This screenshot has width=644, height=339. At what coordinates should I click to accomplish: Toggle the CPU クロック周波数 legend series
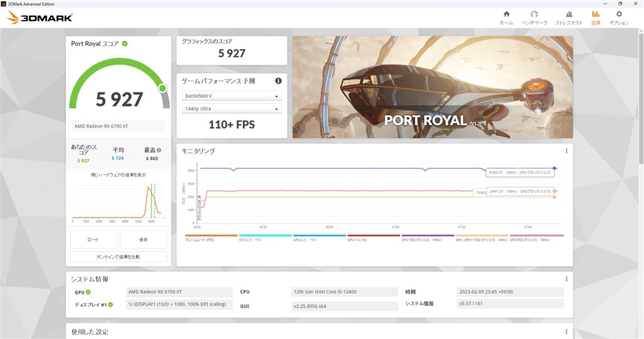(x=428, y=238)
